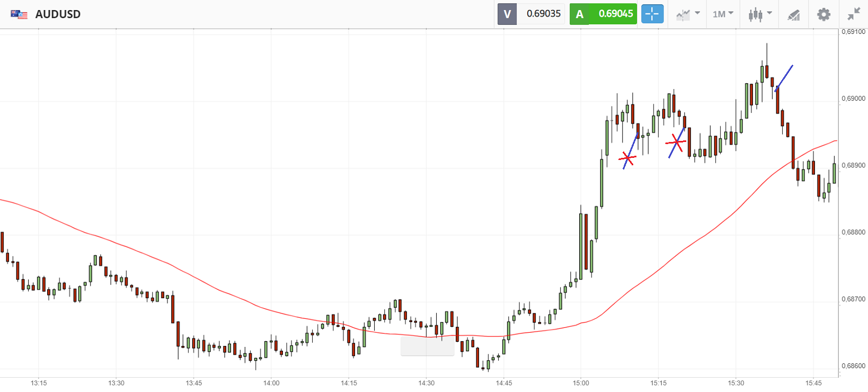
Task: Expand arrow beside the compare chart icon
Action: [697, 13]
